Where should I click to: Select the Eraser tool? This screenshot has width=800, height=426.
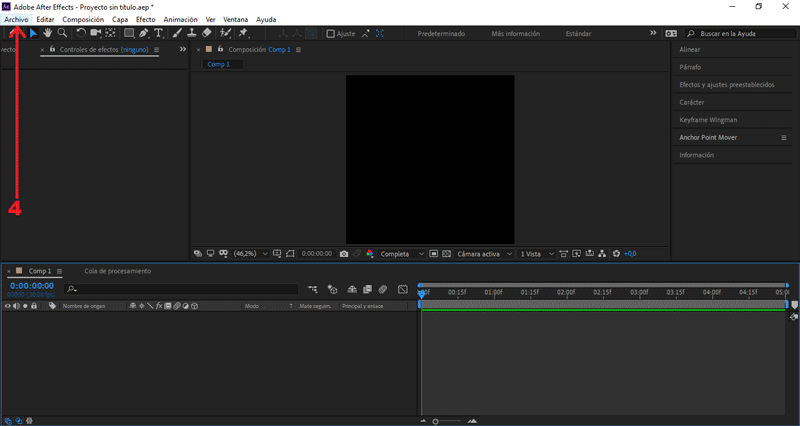[x=206, y=33]
